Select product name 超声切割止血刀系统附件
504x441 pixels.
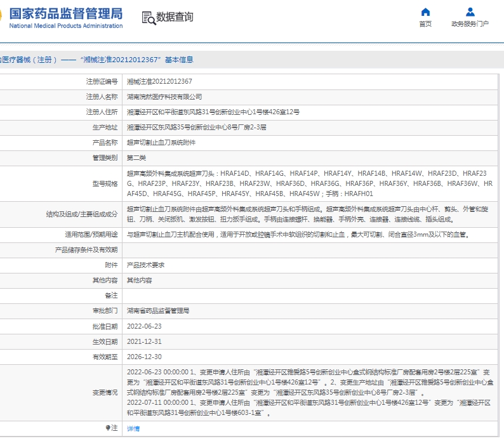tap(161, 142)
